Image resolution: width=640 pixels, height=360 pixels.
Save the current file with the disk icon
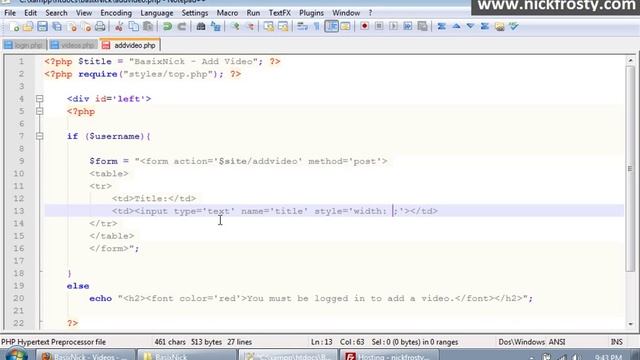(x=42, y=27)
